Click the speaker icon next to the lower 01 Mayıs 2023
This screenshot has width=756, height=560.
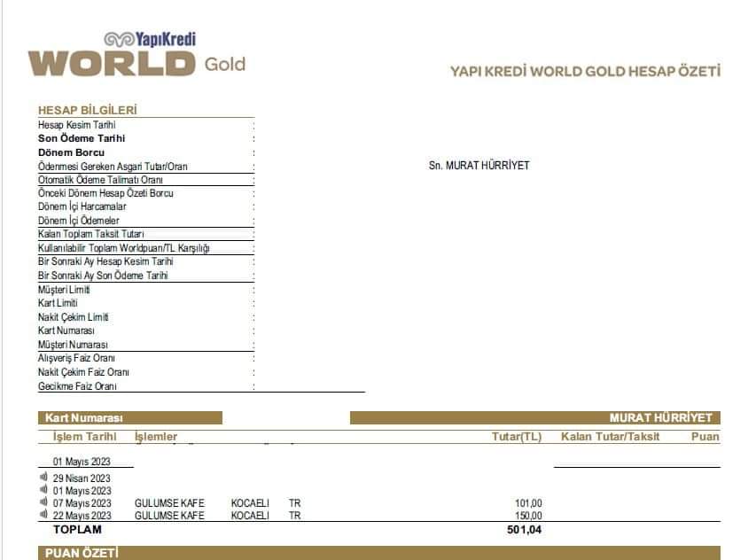43,490
